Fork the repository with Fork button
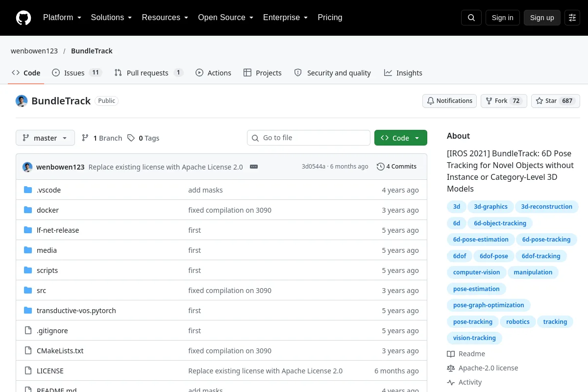Viewport: 588px width, 392px height. [x=504, y=101]
